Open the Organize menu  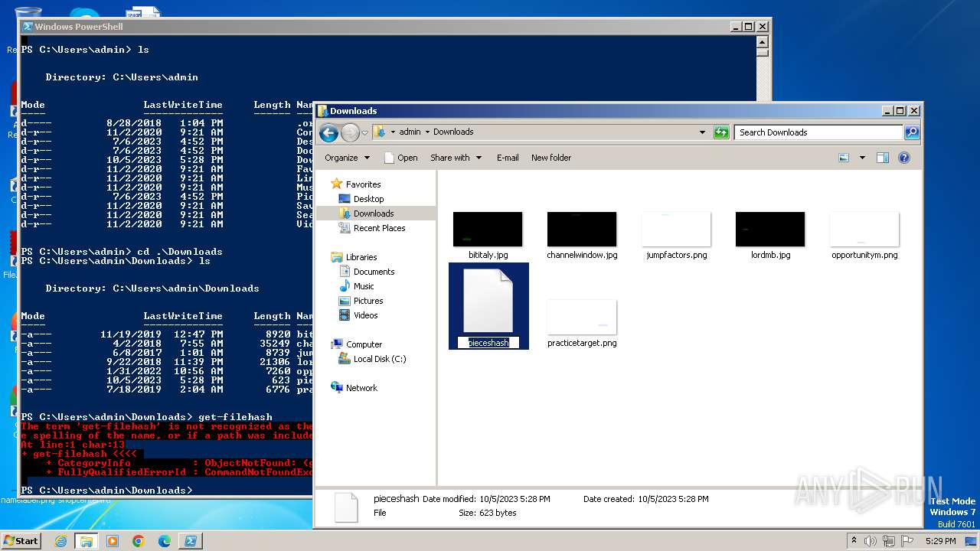pos(347,158)
